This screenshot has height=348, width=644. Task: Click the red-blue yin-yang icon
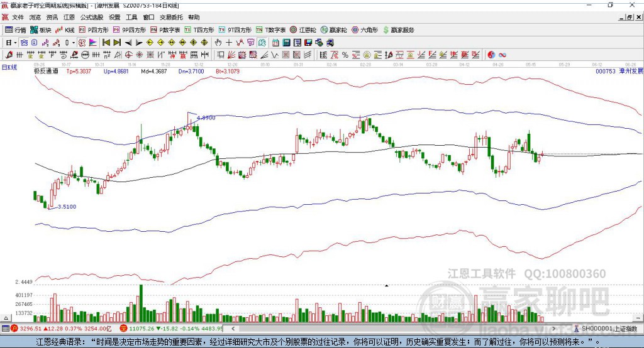point(491,55)
